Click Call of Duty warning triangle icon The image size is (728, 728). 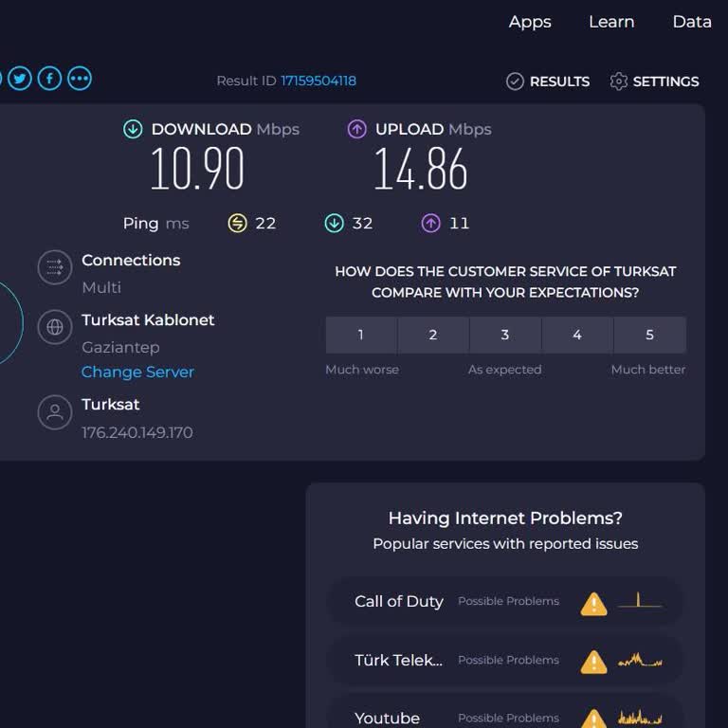click(593, 604)
